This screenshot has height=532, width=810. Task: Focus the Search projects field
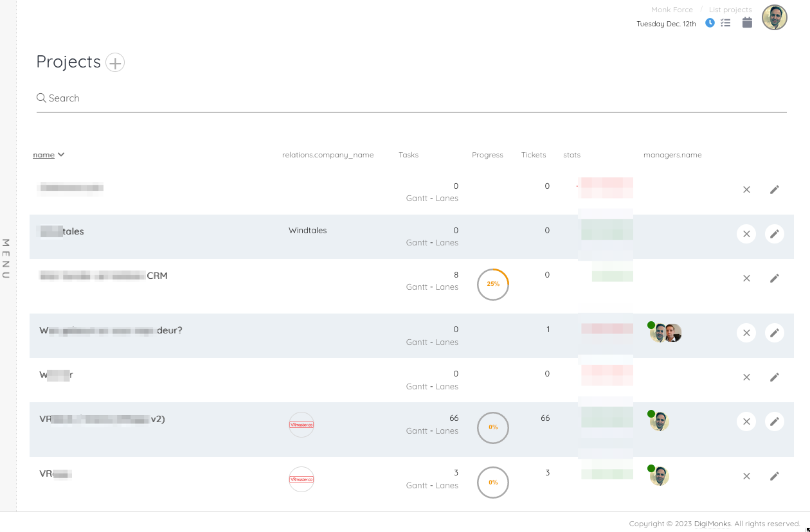[411, 98]
